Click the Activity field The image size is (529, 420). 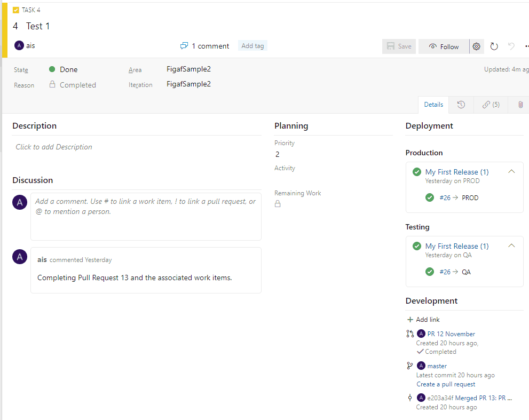point(333,178)
